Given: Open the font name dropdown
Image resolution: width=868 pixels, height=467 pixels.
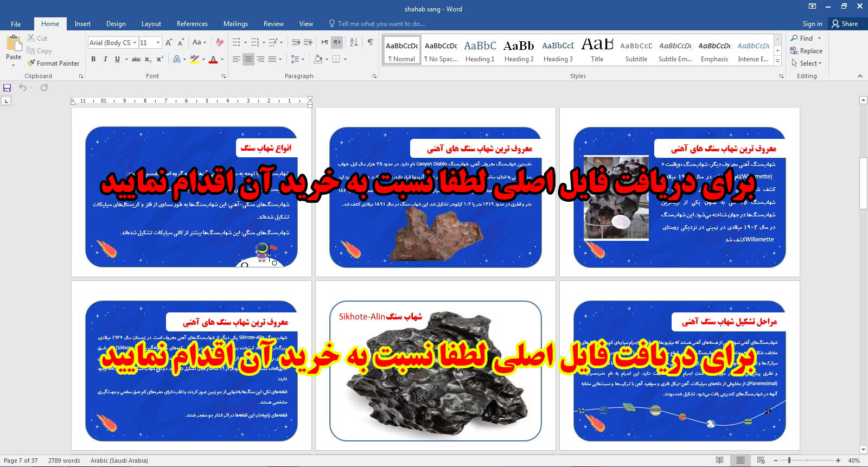Looking at the screenshot, I should [x=135, y=42].
